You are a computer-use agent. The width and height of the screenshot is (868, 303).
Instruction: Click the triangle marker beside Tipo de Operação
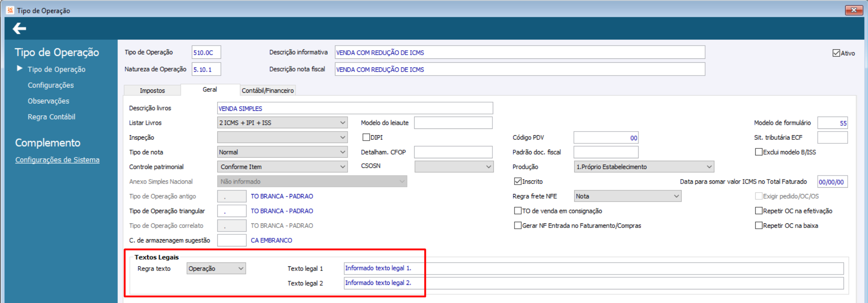19,68
